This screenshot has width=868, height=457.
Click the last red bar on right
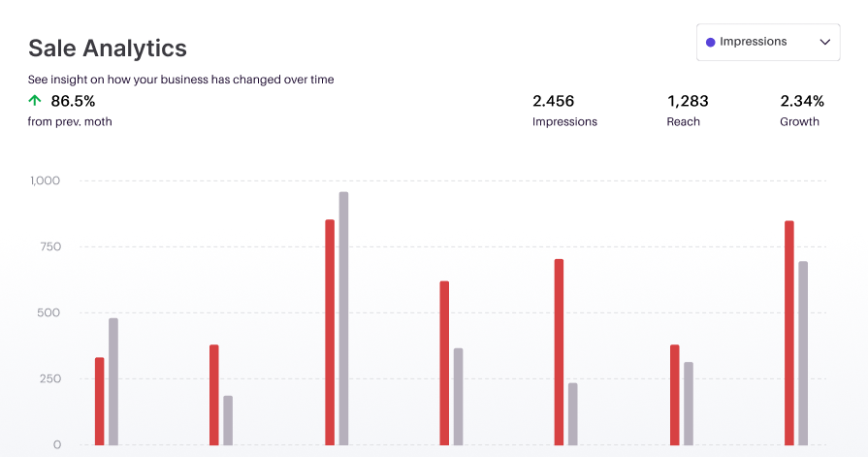[788, 333]
